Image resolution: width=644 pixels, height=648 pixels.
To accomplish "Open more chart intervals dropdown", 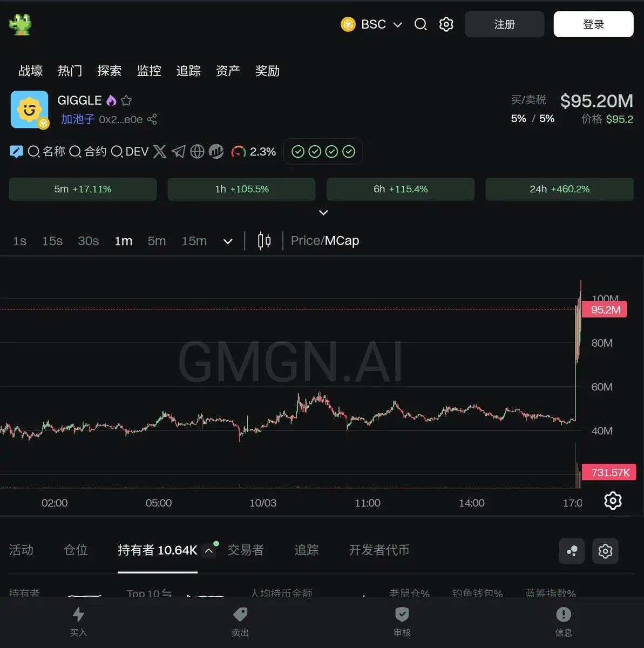I will tap(228, 241).
